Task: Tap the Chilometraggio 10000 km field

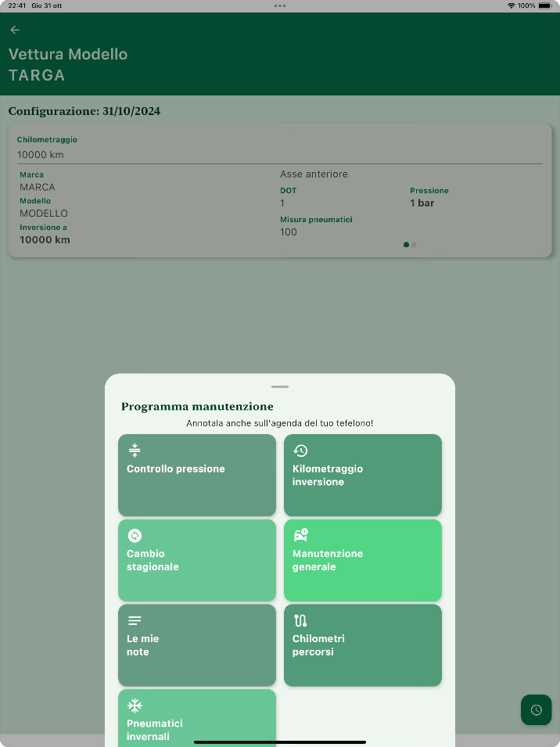Action: (279, 155)
